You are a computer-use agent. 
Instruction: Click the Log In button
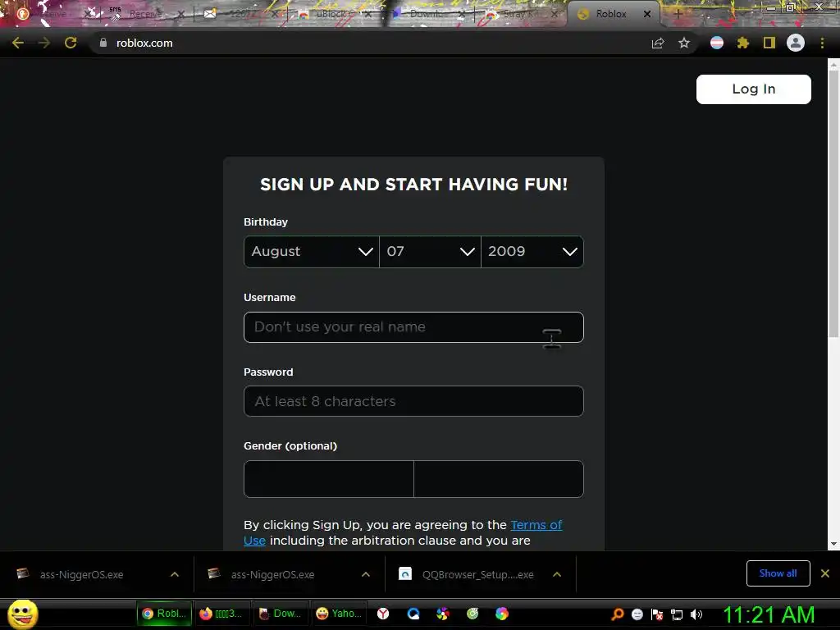pos(753,89)
